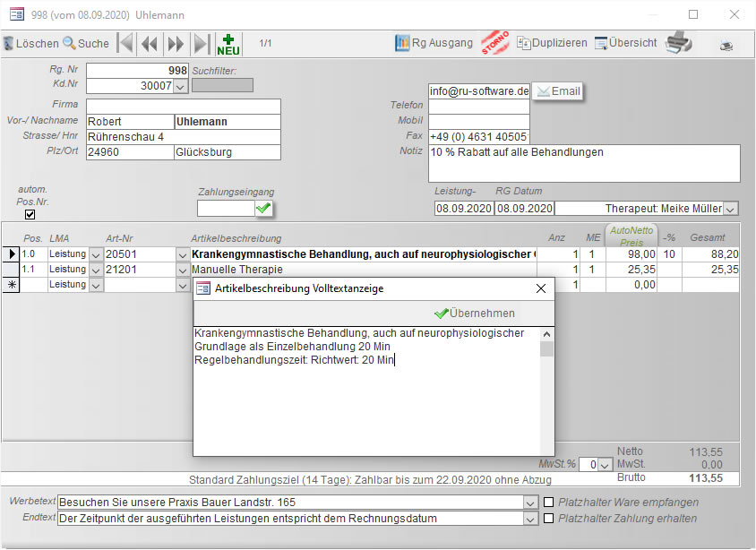Click into the Notiz text field
Screen dimensions: 756x550
pos(584,163)
